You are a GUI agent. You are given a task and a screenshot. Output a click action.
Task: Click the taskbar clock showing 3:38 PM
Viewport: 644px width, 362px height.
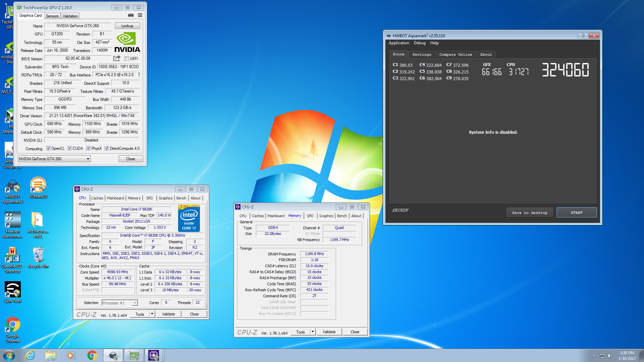coord(627,356)
